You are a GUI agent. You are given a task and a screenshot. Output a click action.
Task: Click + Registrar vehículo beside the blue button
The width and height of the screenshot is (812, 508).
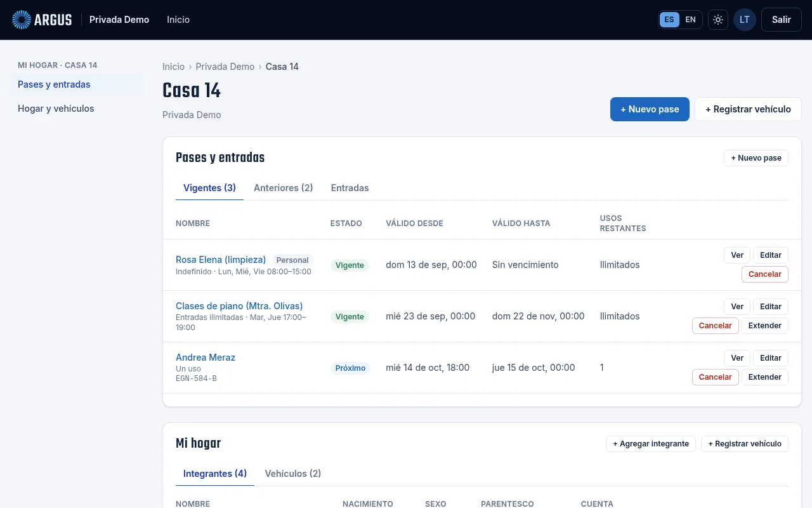point(748,109)
